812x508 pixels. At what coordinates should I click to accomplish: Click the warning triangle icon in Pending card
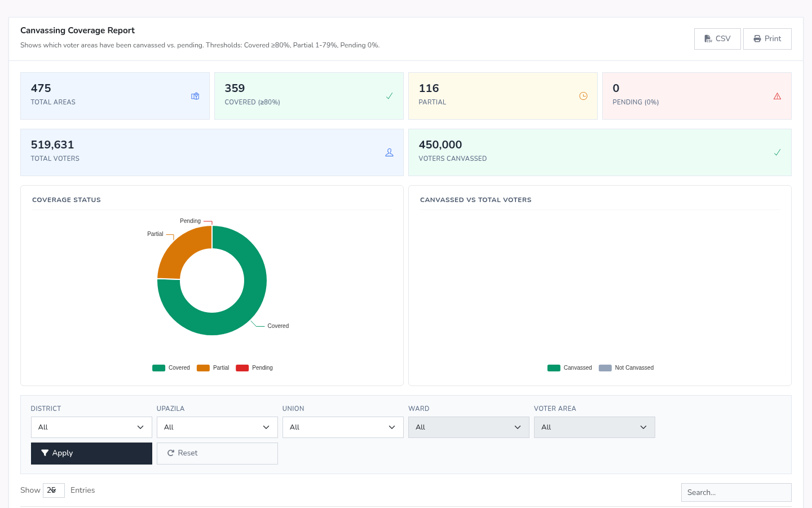pyautogui.click(x=777, y=96)
